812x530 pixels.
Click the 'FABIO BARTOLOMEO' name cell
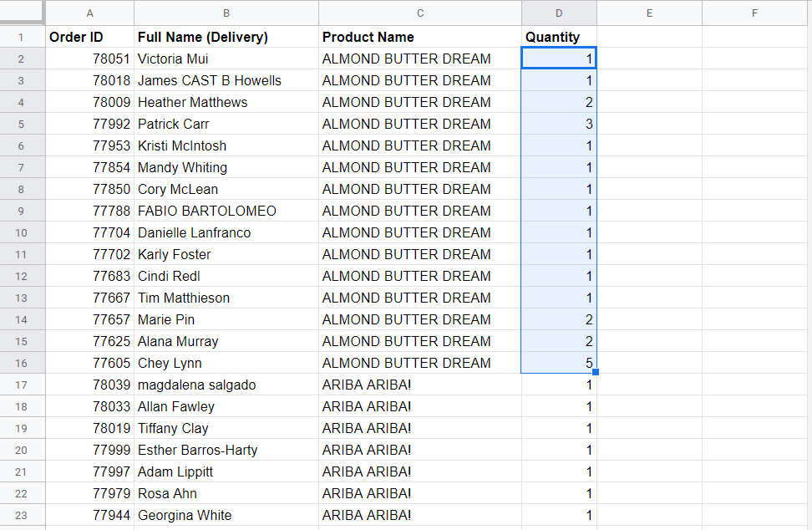coord(226,211)
